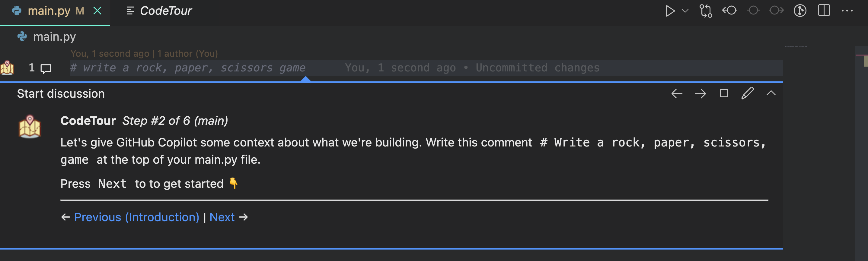The image size is (868, 261).
Task: Split the editor right
Action: (824, 11)
